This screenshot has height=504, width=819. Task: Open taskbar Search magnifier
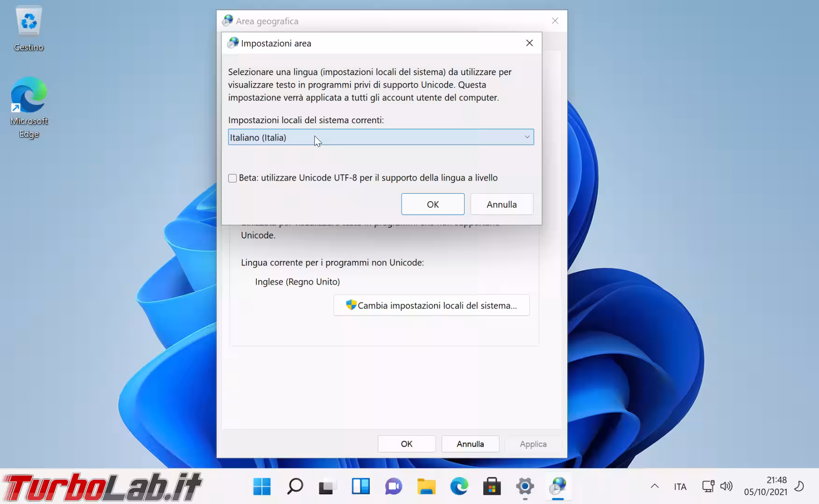pos(295,486)
